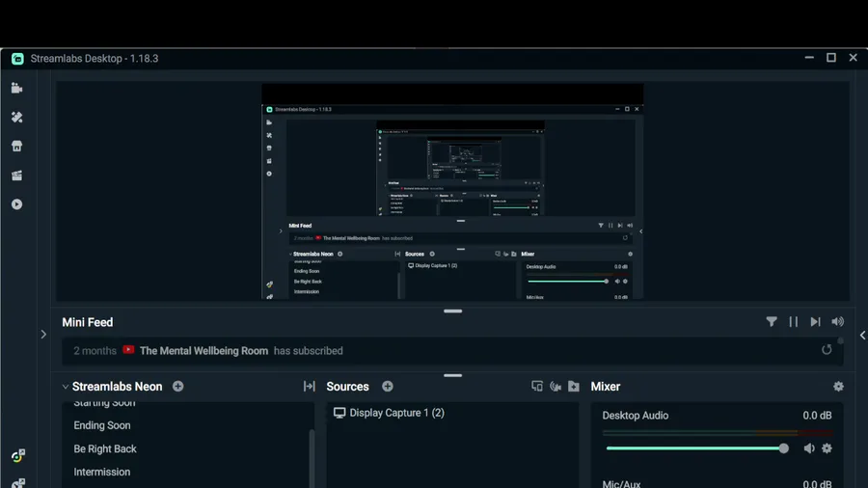This screenshot has width=868, height=488.
Task: Open the Highlighter clapperboard icon in sidebar
Action: [x=16, y=176]
